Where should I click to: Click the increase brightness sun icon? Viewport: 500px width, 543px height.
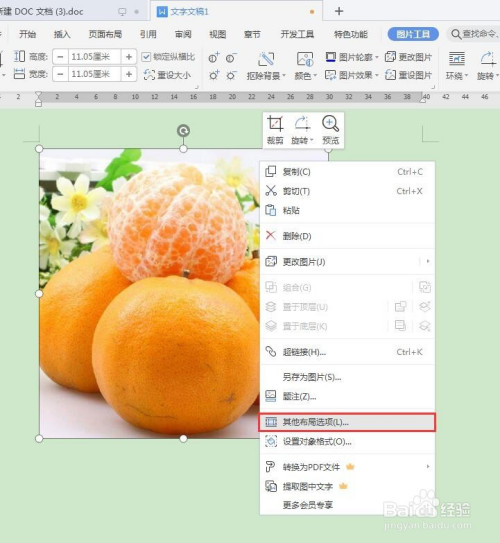click(x=214, y=75)
